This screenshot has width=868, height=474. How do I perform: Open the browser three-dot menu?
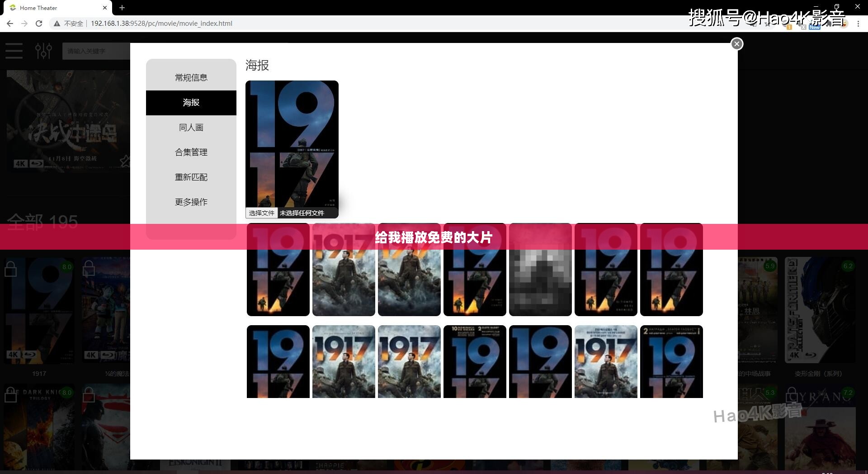point(858,24)
